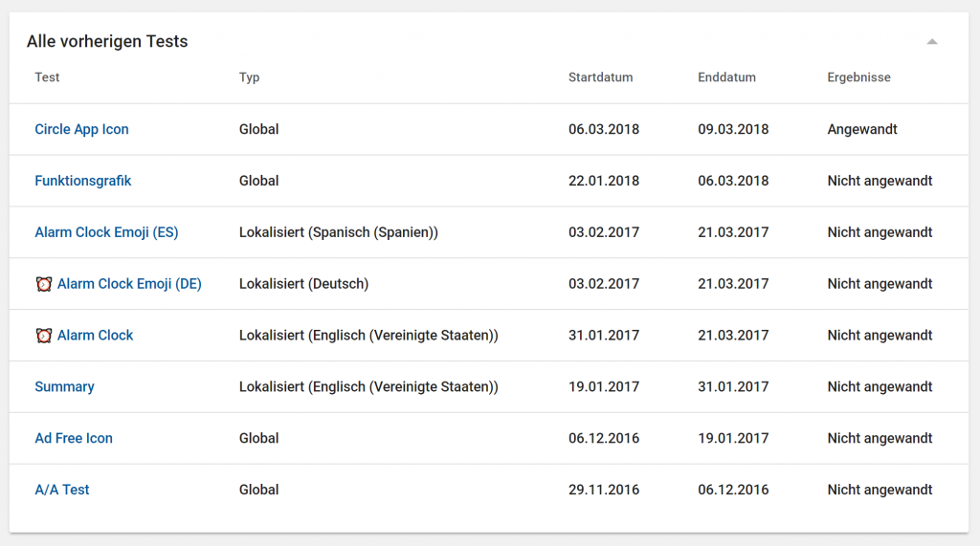This screenshot has height=546, width=980.
Task: Open Alarm Clock Emoji (ES) test
Action: coord(106,232)
